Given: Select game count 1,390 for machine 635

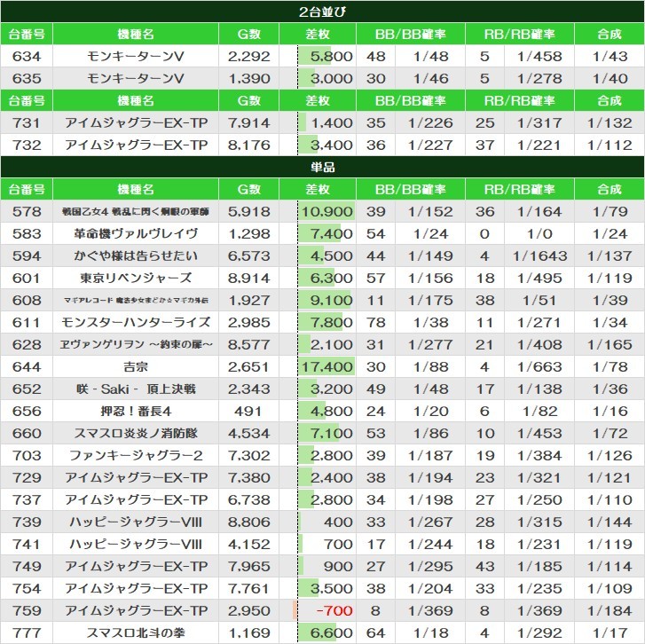Looking at the screenshot, I should (249, 79).
